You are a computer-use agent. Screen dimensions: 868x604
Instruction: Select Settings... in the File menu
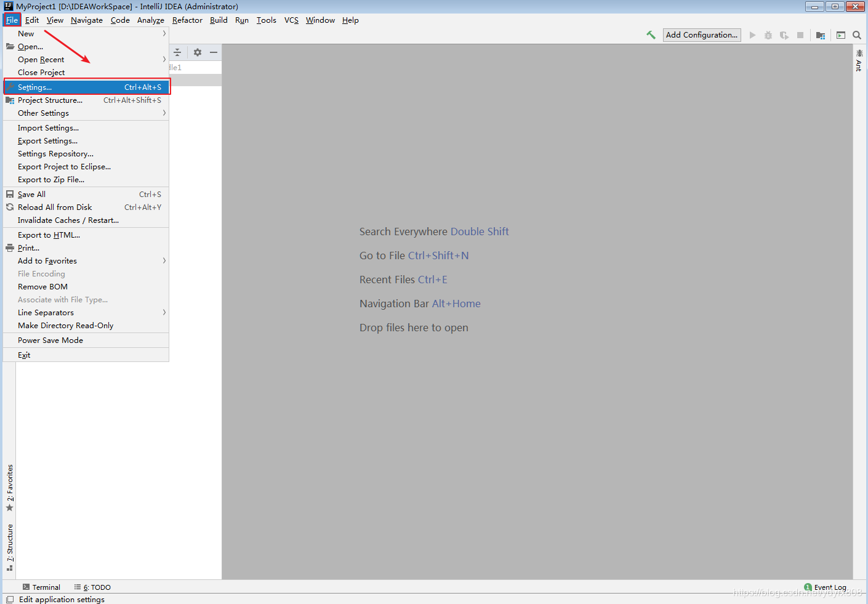[x=86, y=87]
